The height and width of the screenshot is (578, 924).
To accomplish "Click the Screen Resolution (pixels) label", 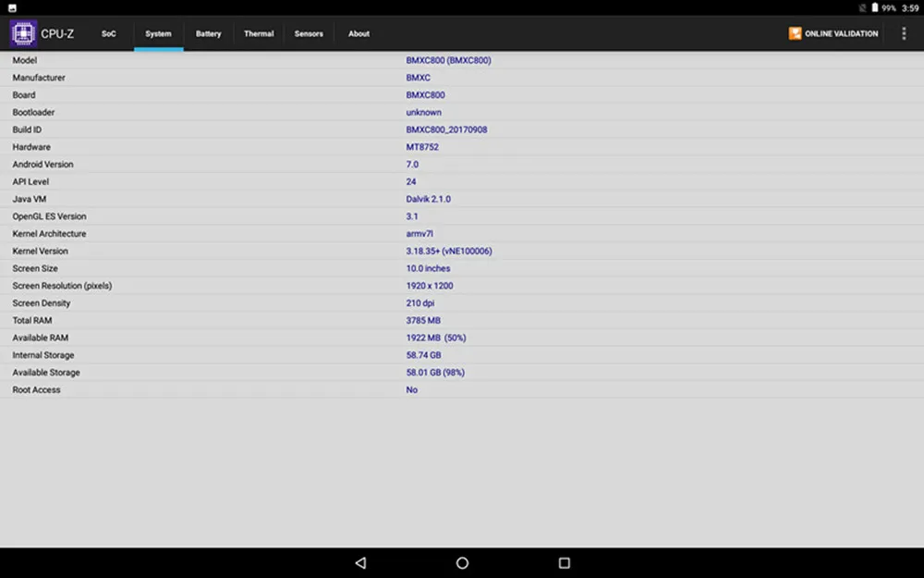I will [x=63, y=286].
